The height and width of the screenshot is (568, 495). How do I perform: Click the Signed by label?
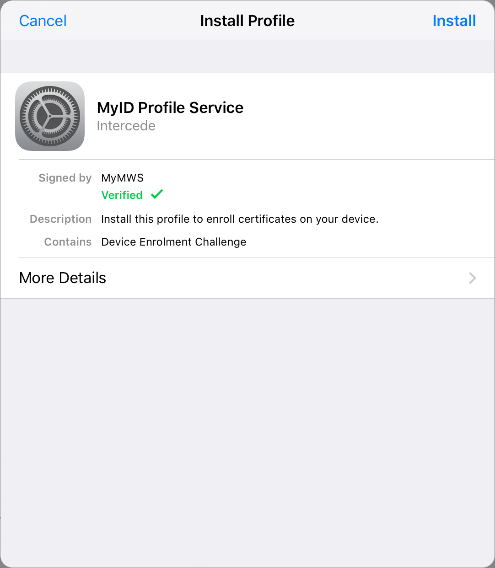(x=65, y=178)
